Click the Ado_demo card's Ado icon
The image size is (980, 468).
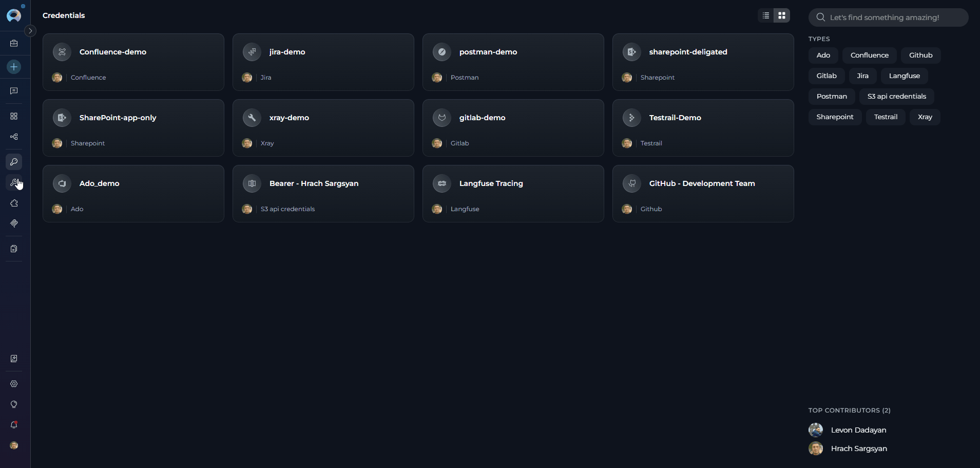(62, 183)
